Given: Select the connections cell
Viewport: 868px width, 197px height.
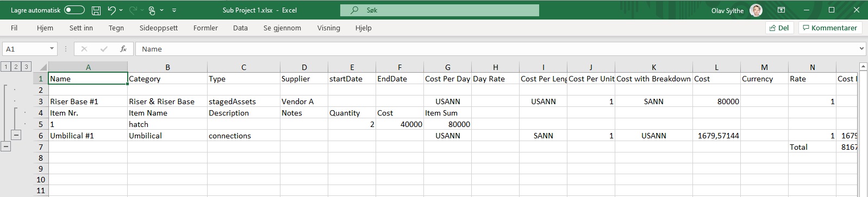Looking at the screenshot, I should click(x=243, y=136).
